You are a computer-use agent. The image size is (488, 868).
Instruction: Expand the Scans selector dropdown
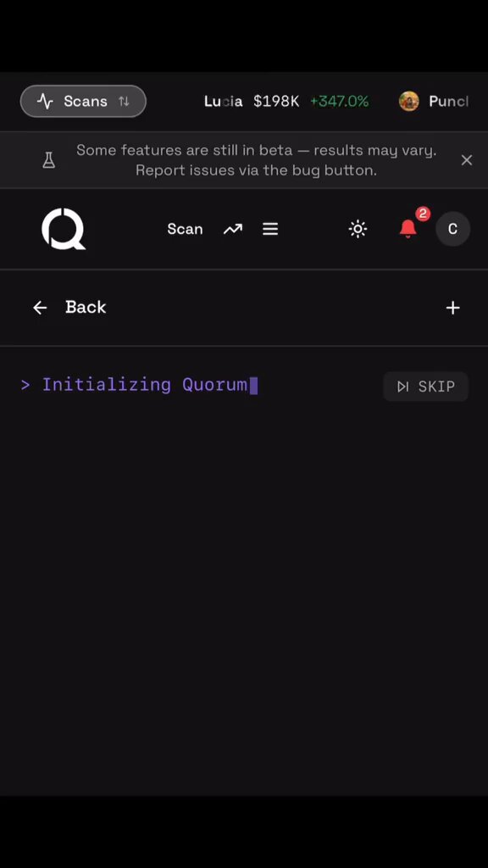coord(83,102)
